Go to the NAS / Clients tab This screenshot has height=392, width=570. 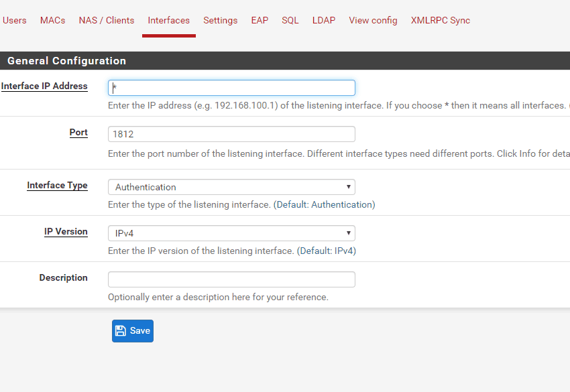click(x=107, y=20)
